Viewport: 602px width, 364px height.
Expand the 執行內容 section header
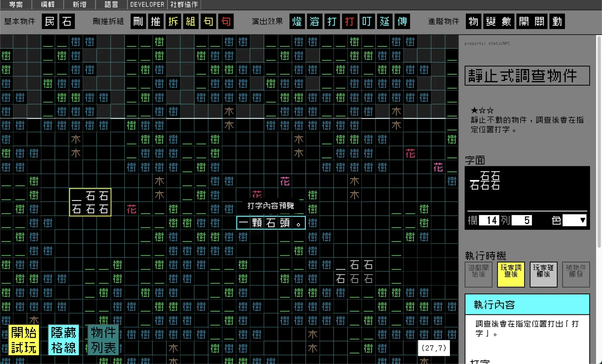527,305
